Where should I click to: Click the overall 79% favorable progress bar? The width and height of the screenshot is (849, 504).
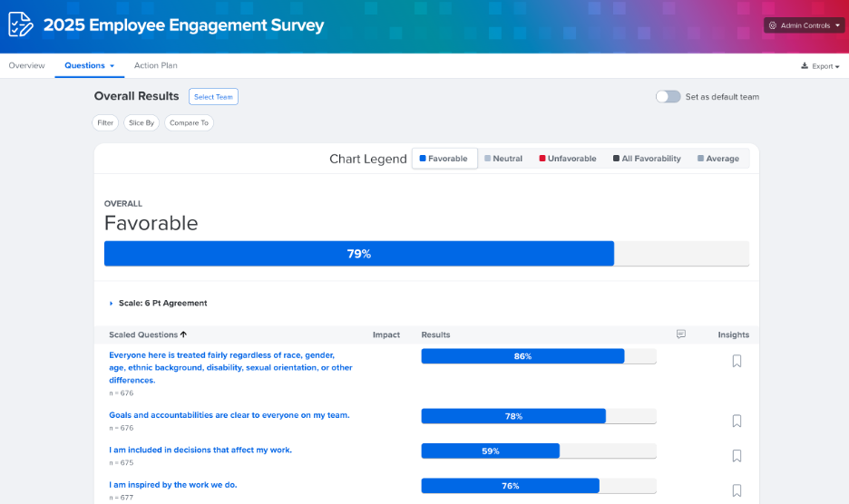[359, 254]
